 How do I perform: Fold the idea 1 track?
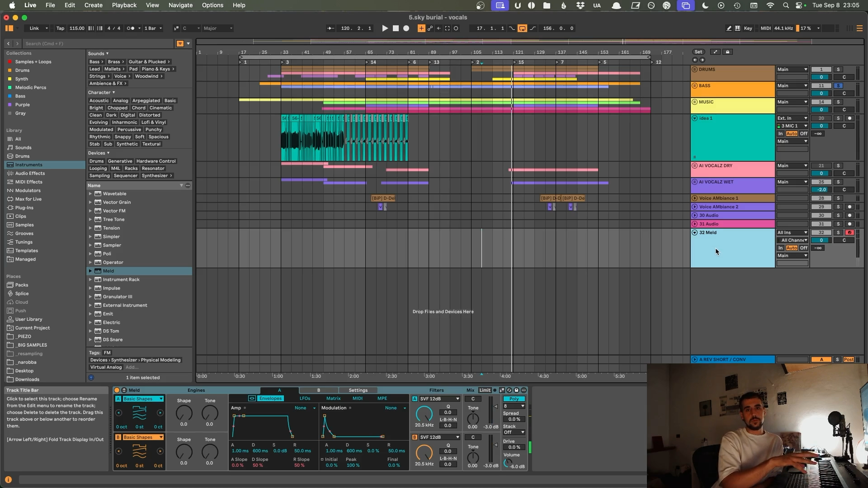(x=694, y=118)
